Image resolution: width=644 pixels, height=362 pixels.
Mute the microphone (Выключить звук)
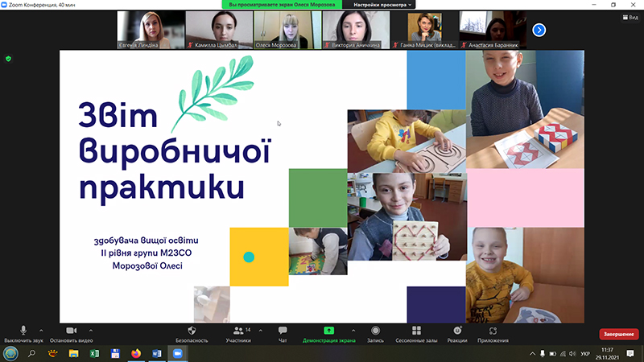coord(23,331)
